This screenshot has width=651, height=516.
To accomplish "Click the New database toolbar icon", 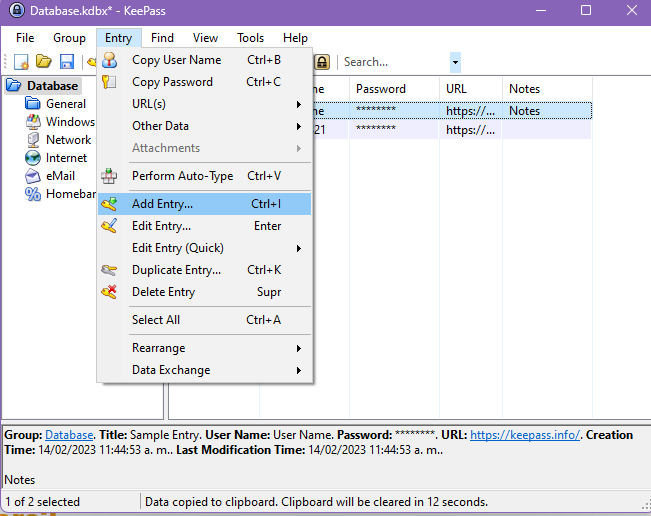I will [x=21, y=62].
